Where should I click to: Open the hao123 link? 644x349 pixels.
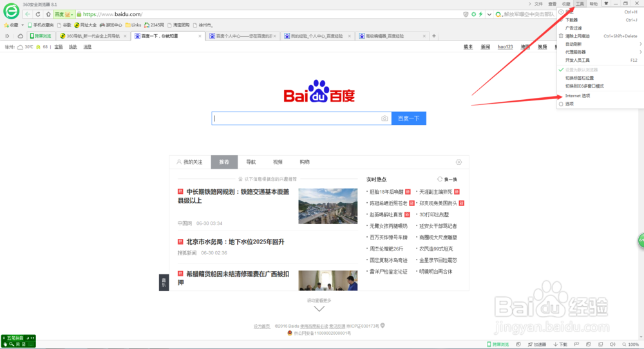[x=505, y=47]
